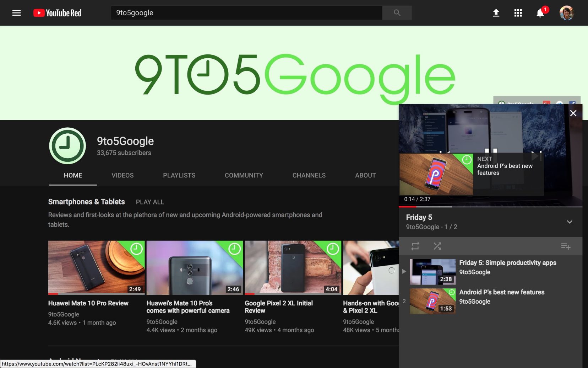Toggle loop playlist in miniplayer
The image size is (588, 368).
(x=415, y=246)
